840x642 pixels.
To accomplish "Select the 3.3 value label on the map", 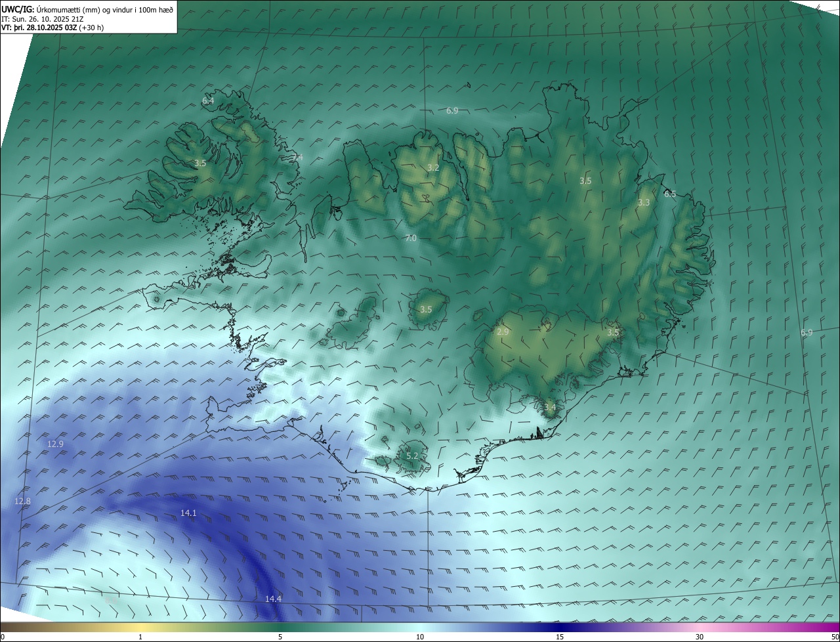I will point(644,203).
